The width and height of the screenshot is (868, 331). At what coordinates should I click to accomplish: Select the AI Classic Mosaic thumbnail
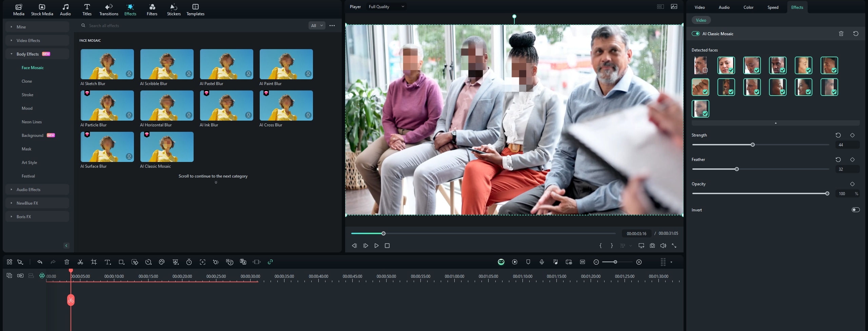pyautogui.click(x=167, y=147)
